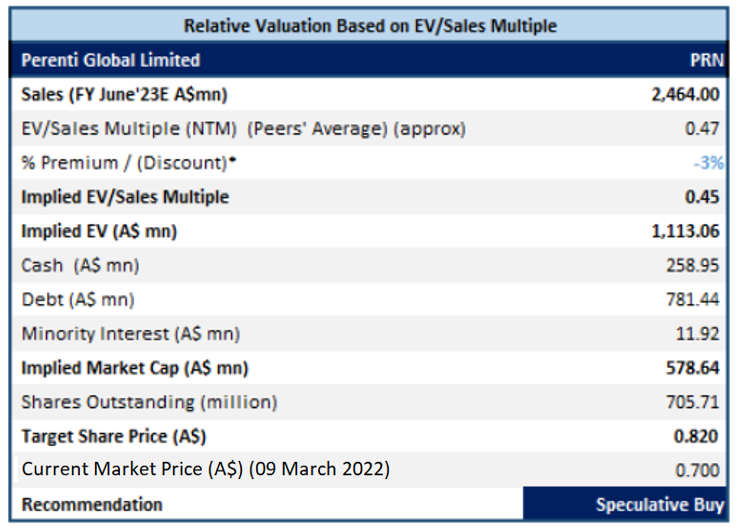The height and width of the screenshot is (532, 741).
Task: Click the current price value 0.700
Action: (x=697, y=471)
